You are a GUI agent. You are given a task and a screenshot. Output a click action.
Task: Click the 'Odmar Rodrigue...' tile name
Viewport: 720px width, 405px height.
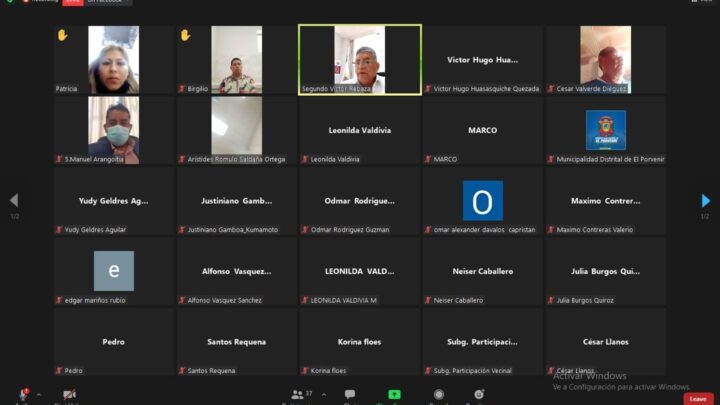[x=360, y=201]
